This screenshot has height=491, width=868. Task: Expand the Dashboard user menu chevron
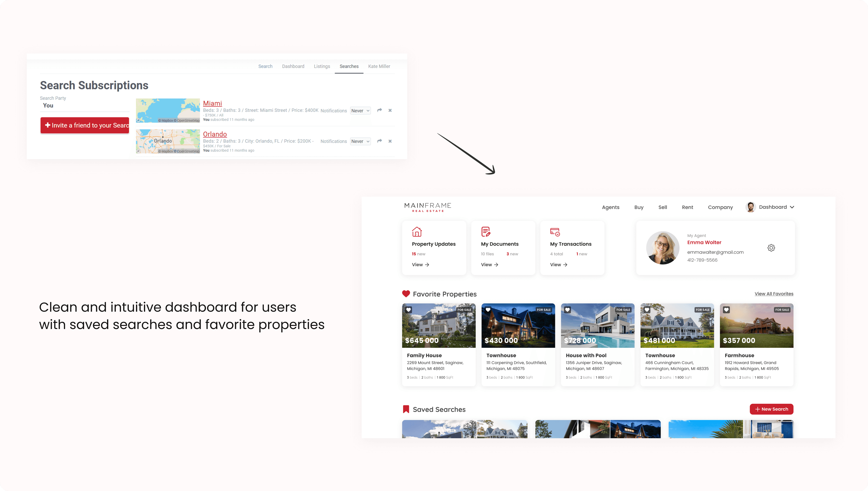[x=792, y=207]
